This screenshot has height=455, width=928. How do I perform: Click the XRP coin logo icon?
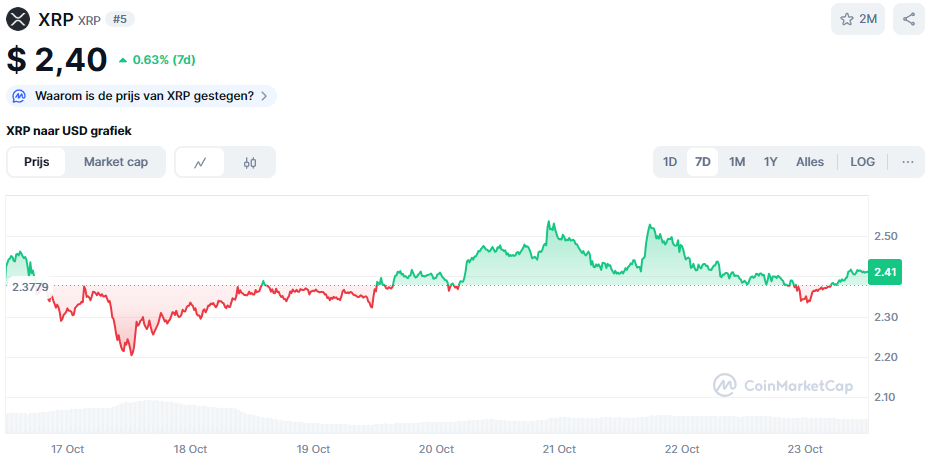tap(18, 19)
